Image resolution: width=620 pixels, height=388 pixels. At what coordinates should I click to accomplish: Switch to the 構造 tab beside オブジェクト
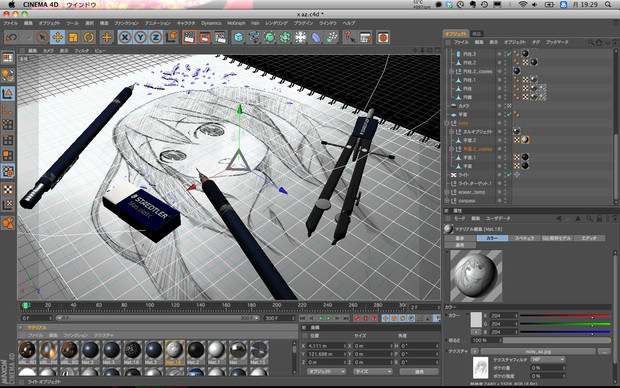point(477,34)
